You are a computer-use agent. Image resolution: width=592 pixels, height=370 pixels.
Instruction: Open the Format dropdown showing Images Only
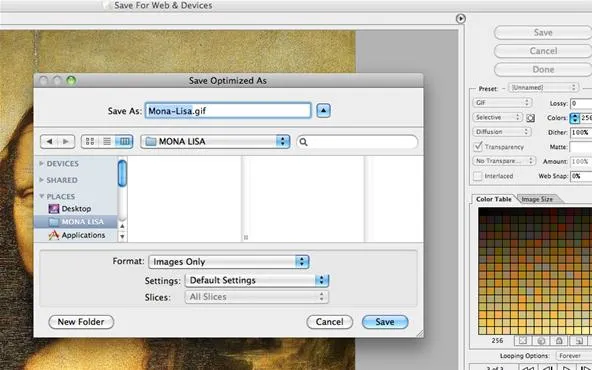pos(229,262)
